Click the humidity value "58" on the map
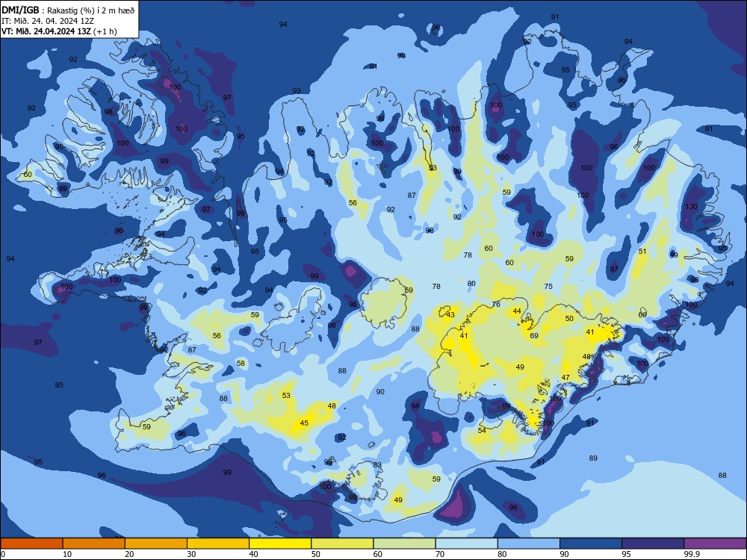The image size is (747, 560). 241,364
